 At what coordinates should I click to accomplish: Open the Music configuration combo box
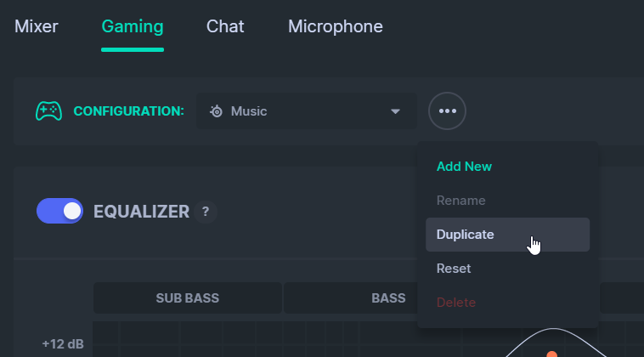[307, 110]
